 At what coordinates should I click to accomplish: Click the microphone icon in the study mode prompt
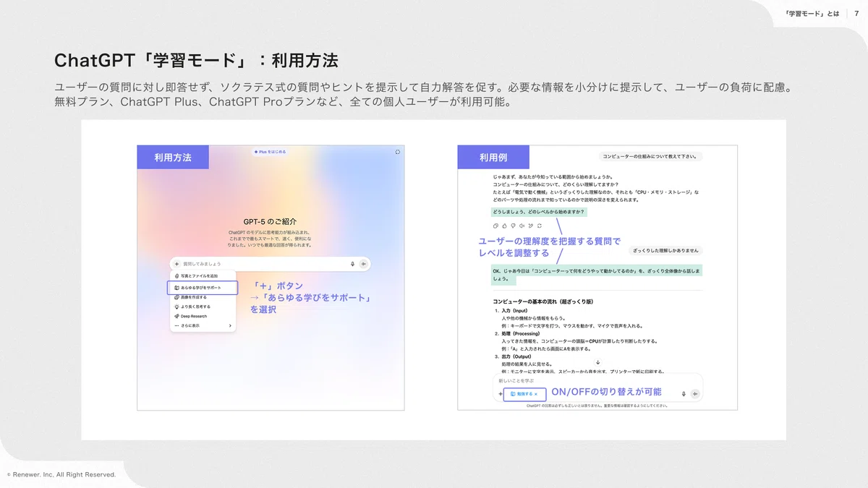684,394
